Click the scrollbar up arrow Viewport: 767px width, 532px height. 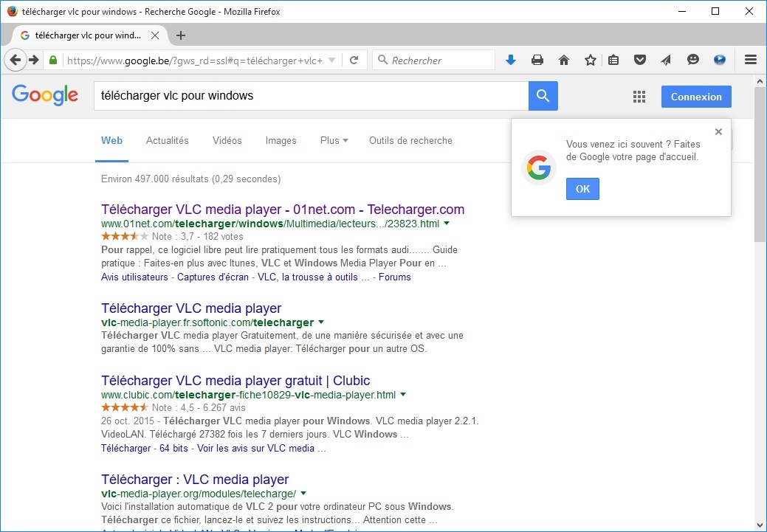(x=760, y=81)
